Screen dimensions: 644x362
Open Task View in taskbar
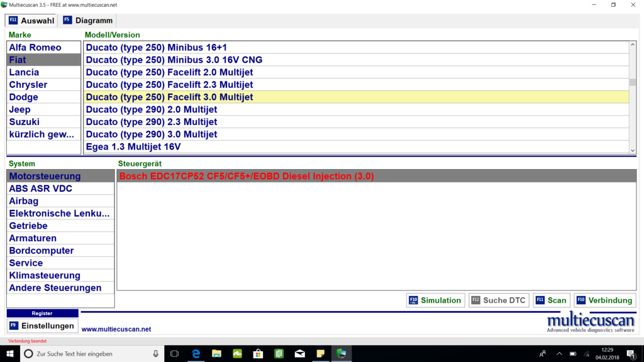175,353
